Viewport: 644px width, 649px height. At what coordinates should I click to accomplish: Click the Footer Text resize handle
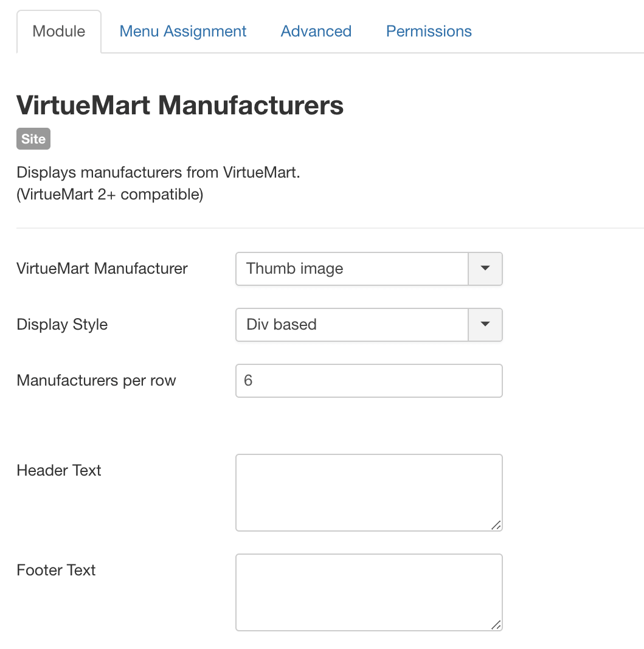click(496, 625)
